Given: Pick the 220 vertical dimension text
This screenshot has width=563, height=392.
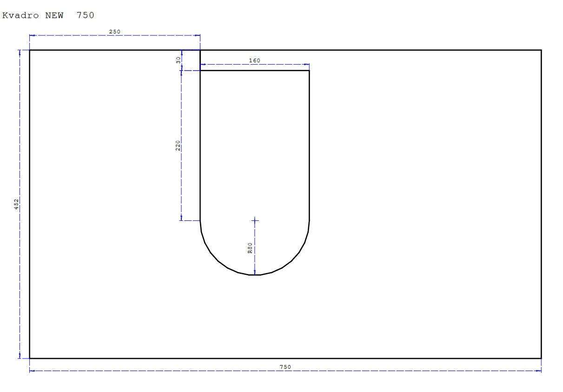Looking at the screenshot, I should [x=178, y=145].
